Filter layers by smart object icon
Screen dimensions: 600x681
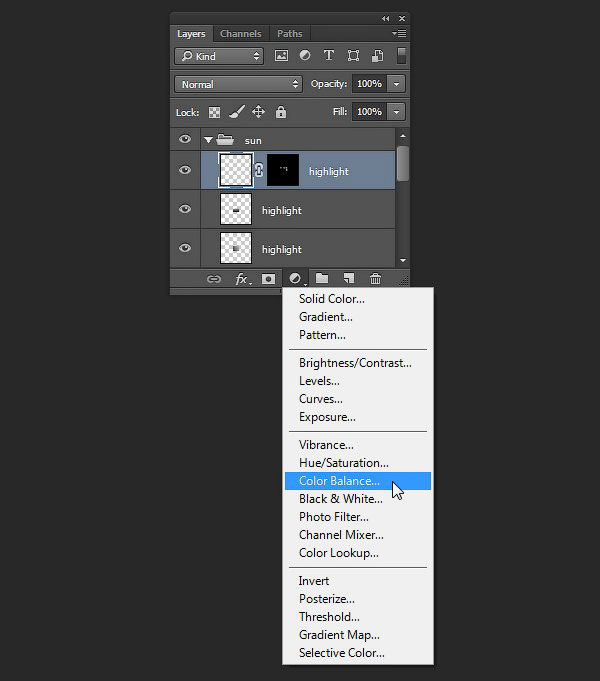(x=378, y=56)
